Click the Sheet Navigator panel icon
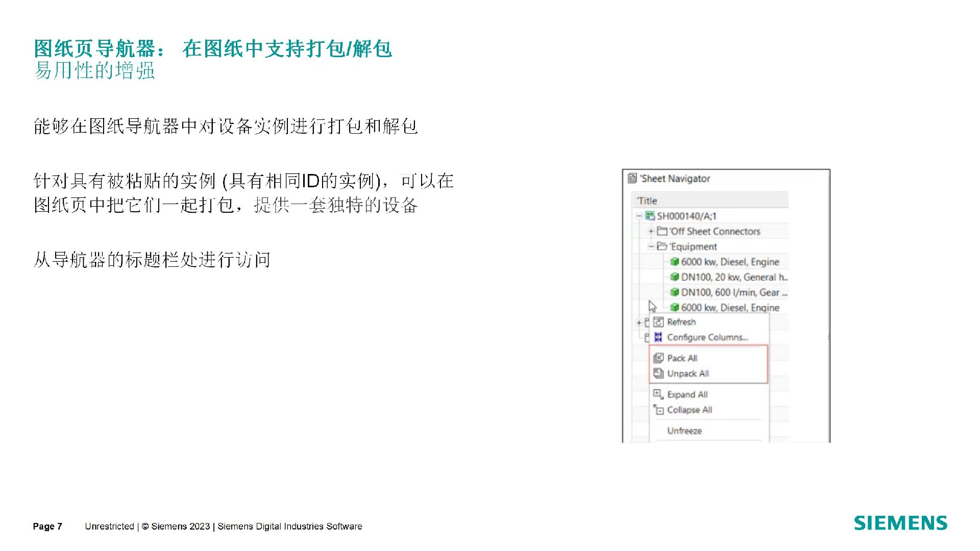Image resolution: width=980 pixels, height=551 pixels. pos(632,178)
